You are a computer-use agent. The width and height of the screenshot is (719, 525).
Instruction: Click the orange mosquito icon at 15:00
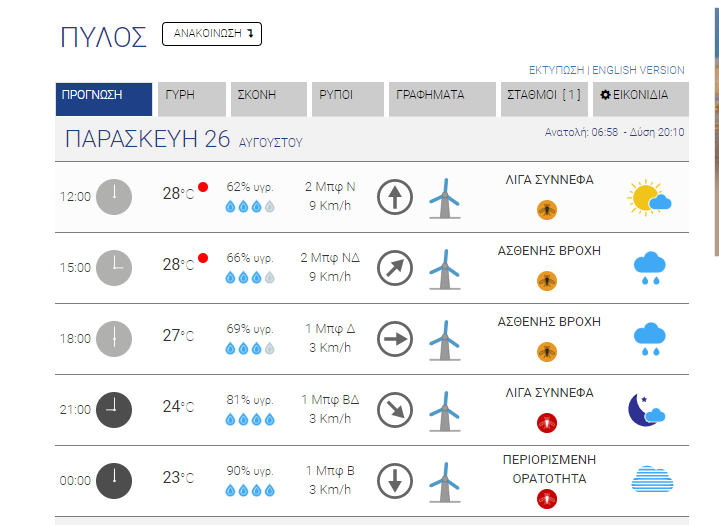(547, 281)
